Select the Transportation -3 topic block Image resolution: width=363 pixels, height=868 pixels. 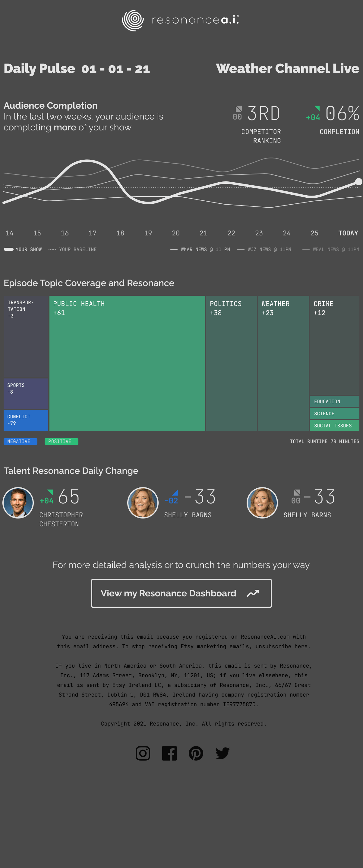26,337
